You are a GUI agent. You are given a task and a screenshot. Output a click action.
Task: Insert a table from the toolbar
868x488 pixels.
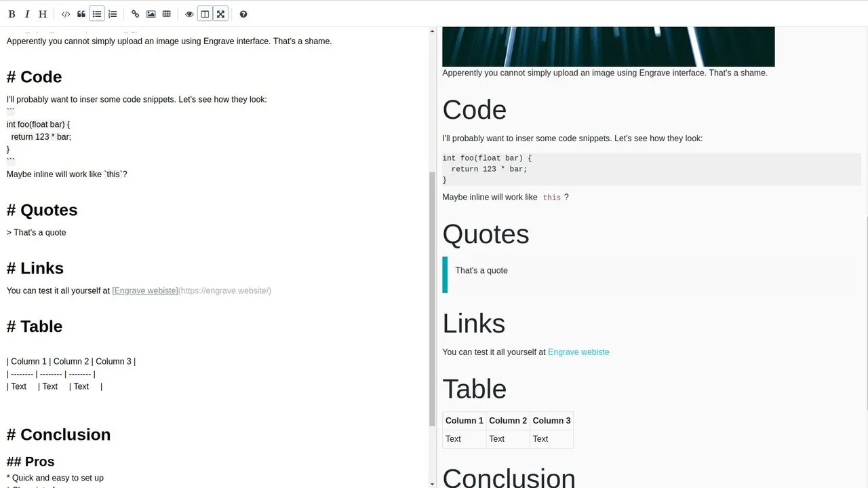point(166,14)
